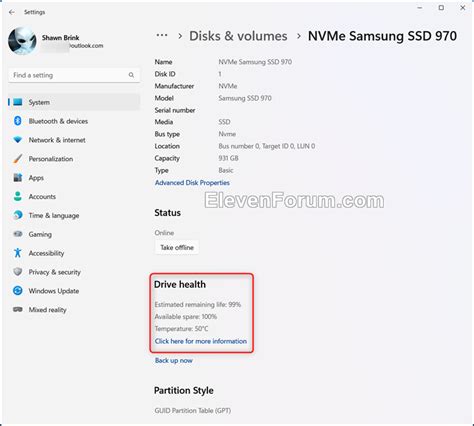Go to Accessibility settings label
The image size is (474, 426).
(x=46, y=253)
